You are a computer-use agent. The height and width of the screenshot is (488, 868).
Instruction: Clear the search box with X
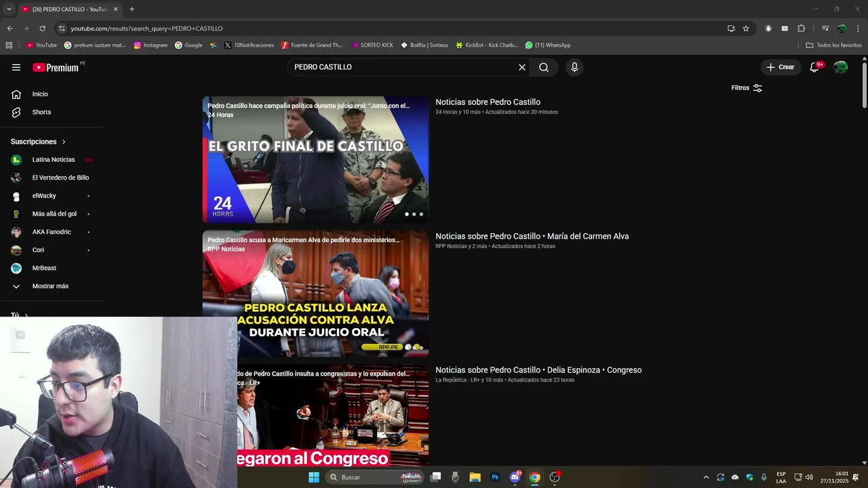(522, 67)
